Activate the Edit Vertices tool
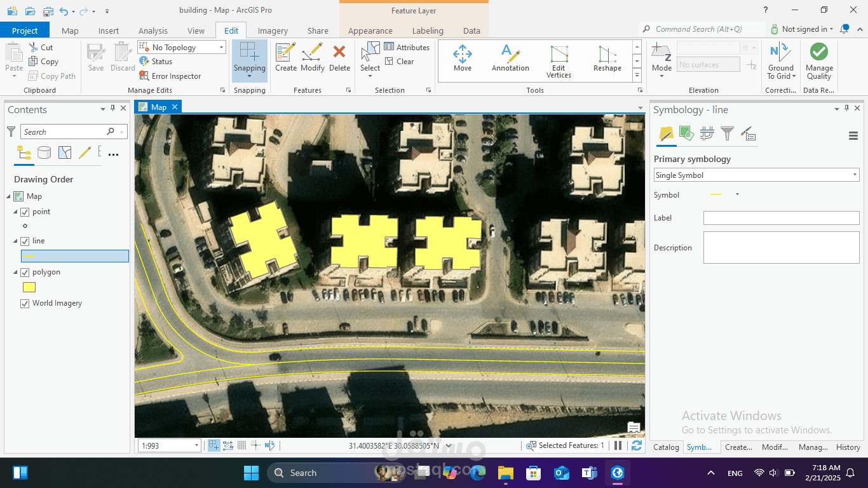Viewport: 868px width, 488px height. point(559,60)
